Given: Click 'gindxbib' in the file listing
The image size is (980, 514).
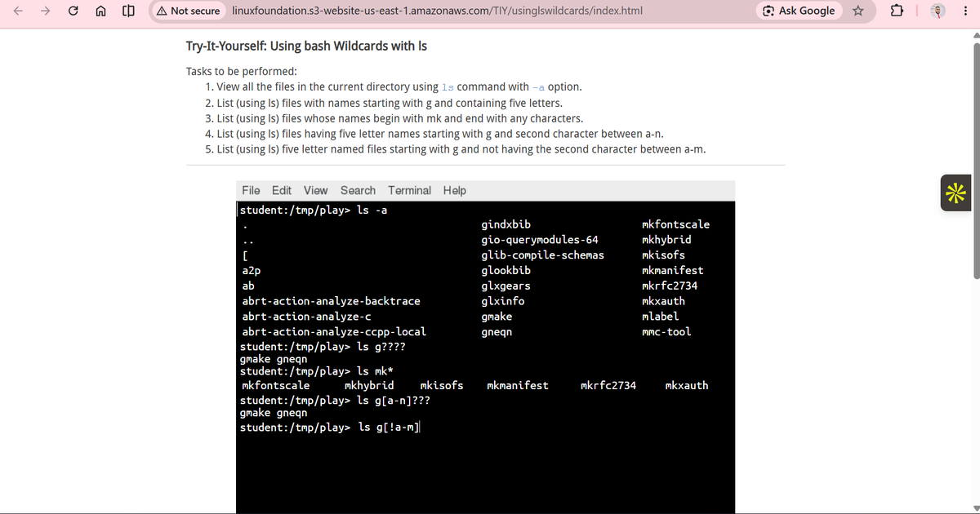Looking at the screenshot, I should click(x=506, y=224).
